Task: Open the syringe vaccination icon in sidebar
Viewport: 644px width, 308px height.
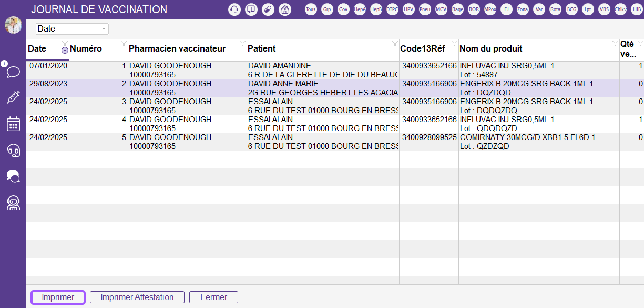Action: pos(13,97)
